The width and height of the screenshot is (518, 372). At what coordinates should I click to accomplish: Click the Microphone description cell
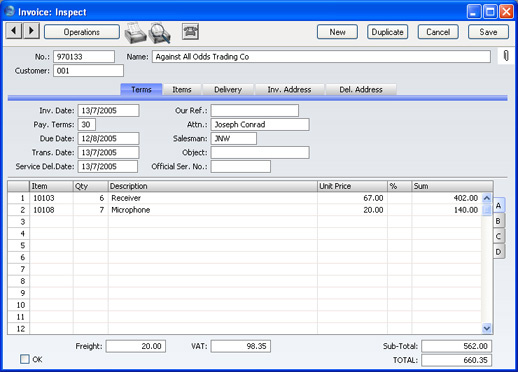point(213,210)
